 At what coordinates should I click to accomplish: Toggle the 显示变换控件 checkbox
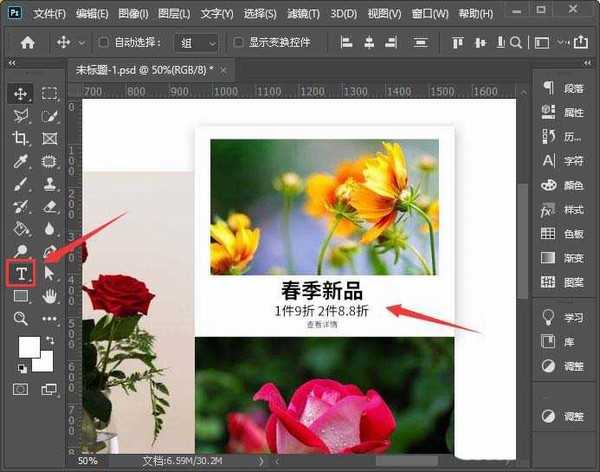click(x=238, y=44)
